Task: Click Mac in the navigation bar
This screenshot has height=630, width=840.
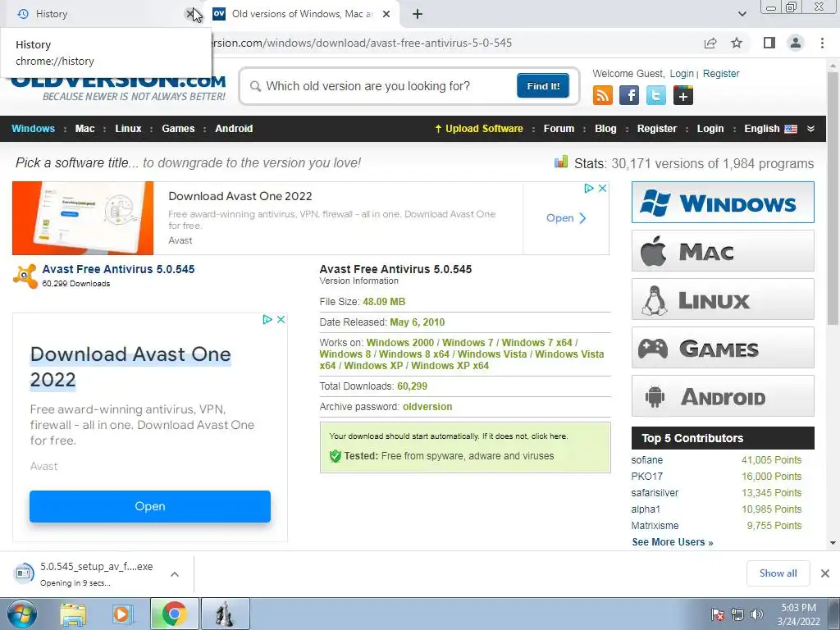Action: (84, 129)
